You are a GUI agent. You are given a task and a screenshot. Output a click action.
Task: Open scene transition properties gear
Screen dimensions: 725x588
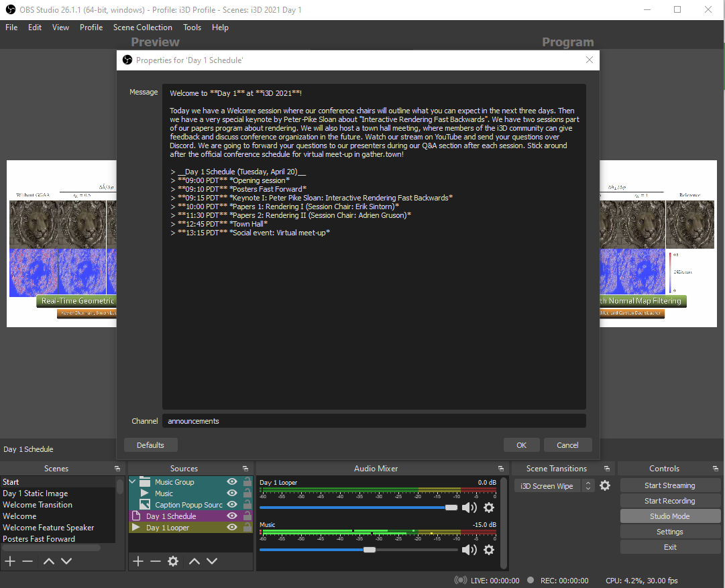pos(605,485)
